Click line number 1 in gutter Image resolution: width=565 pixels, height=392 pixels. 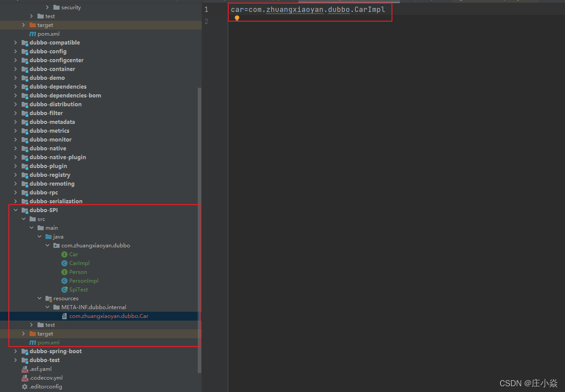(207, 9)
